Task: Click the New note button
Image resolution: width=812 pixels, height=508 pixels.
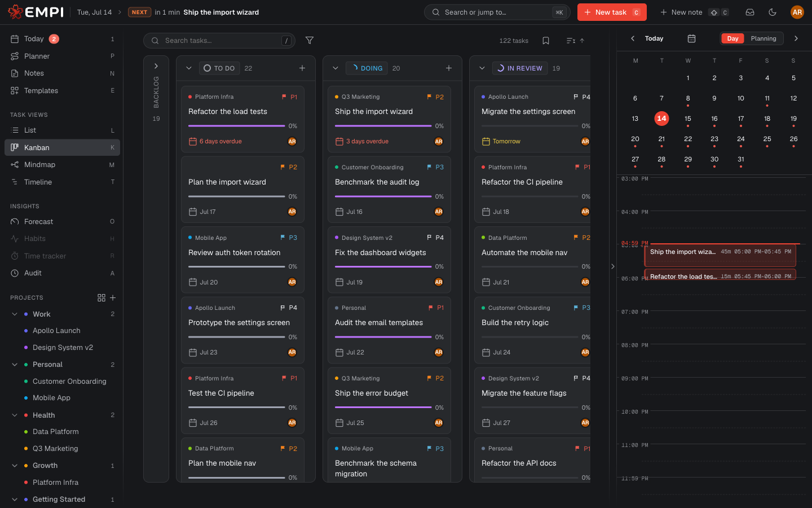Action: tap(694, 12)
